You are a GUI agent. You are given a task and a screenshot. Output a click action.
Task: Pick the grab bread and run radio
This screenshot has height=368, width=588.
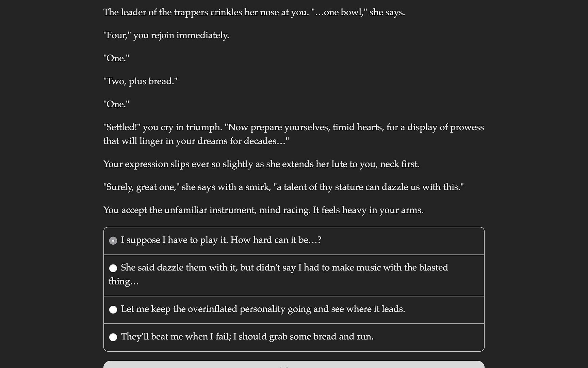113,337
